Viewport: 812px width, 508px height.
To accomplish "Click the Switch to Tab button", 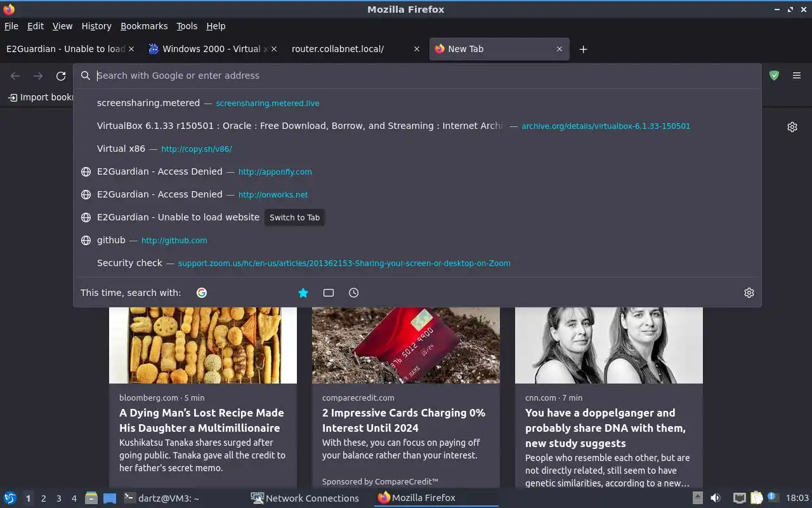I will coord(294,217).
